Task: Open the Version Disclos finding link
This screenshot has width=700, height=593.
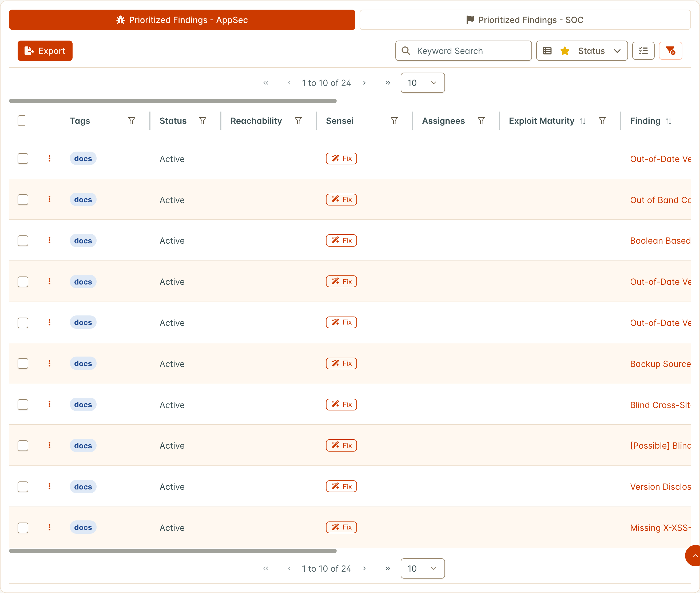Action: (x=660, y=487)
